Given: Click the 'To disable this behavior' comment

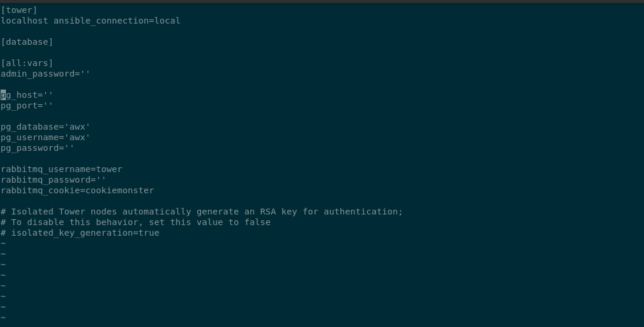Looking at the screenshot, I should [135, 222].
